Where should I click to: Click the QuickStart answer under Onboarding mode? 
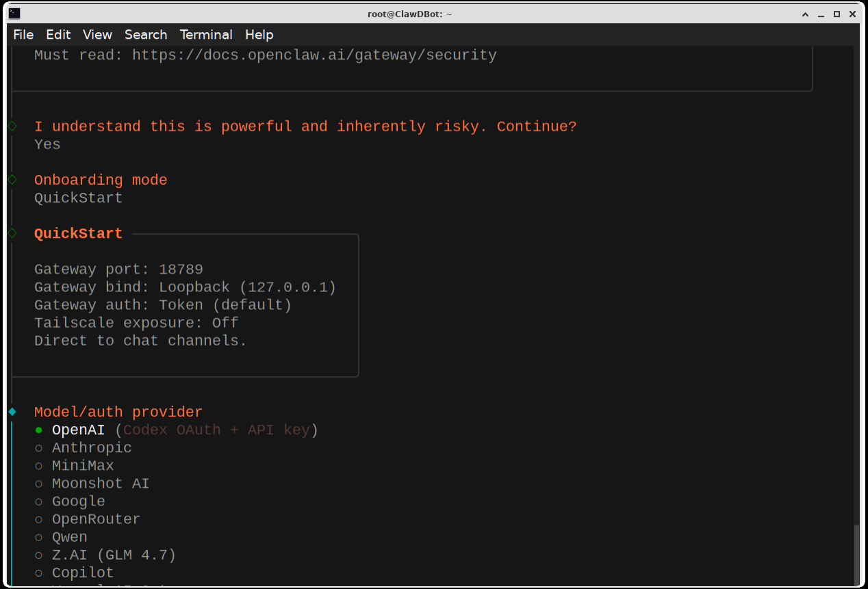(79, 198)
